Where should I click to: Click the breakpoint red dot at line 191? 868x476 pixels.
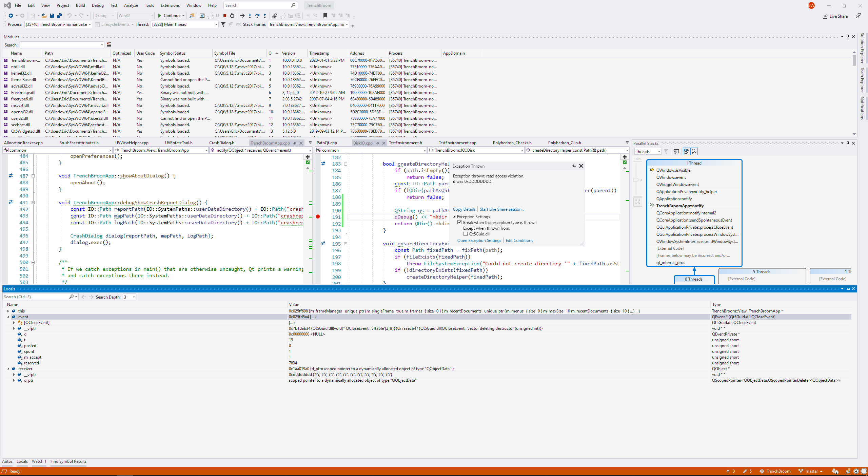click(x=318, y=217)
